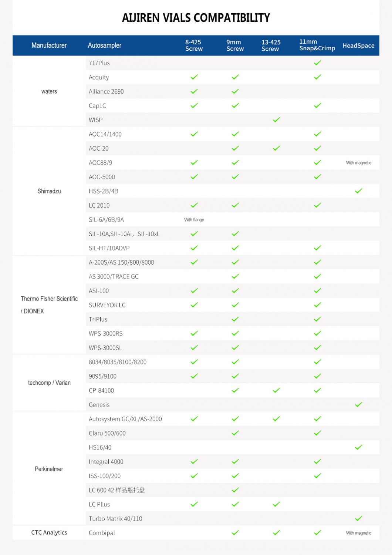Click the Genesis HeadSpace checkmark

tap(358, 405)
